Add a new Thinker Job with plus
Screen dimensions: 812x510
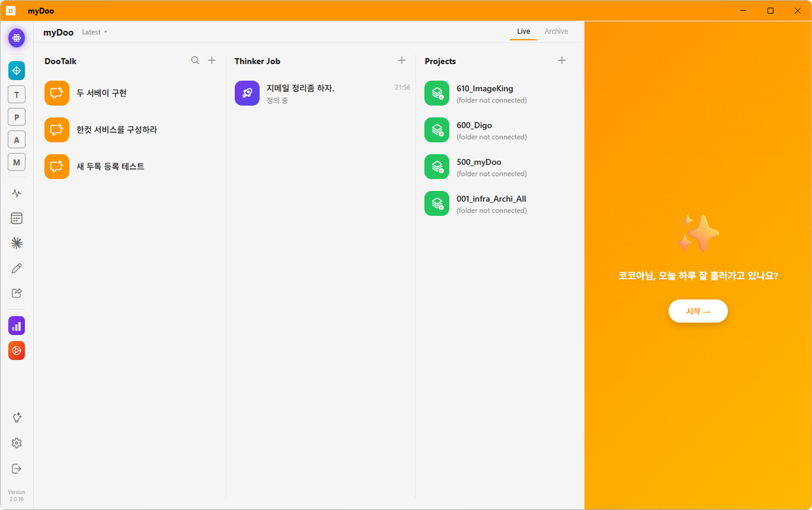(402, 60)
